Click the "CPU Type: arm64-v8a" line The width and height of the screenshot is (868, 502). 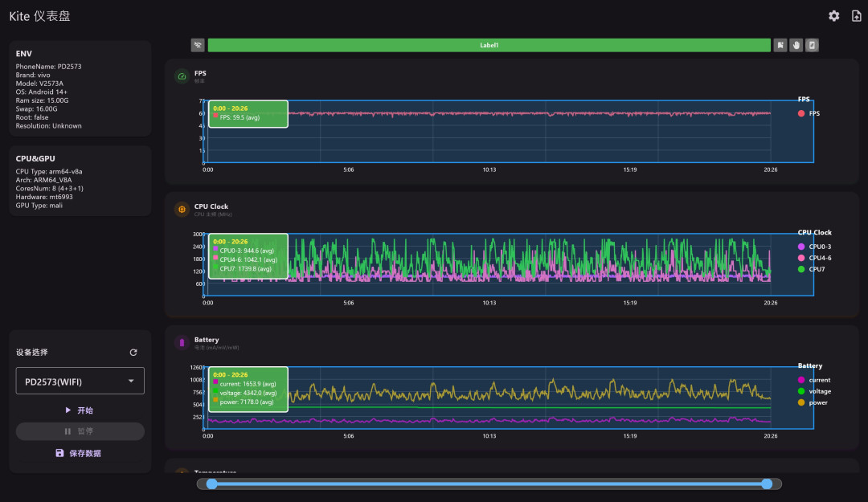49,172
